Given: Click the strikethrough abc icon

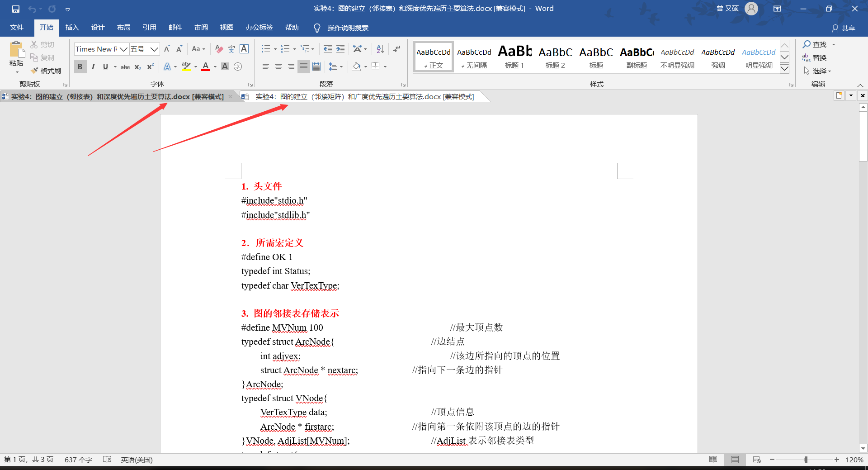Looking at the screenshot, I should click(x=125, y=67).
